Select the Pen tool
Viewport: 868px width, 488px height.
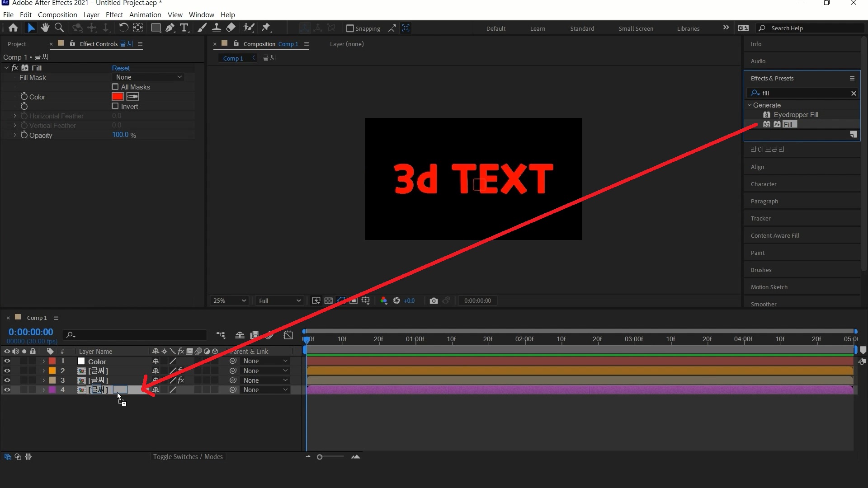click(170, 28)
